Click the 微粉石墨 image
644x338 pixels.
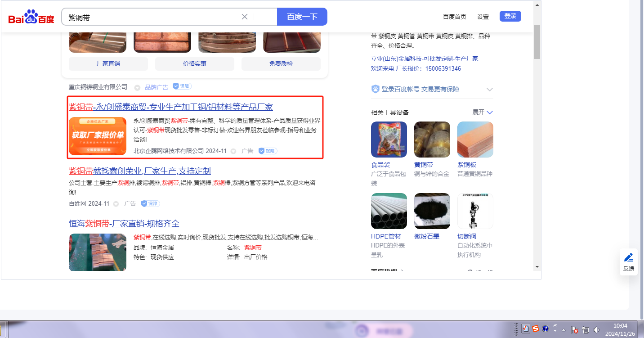click(432, 211)
